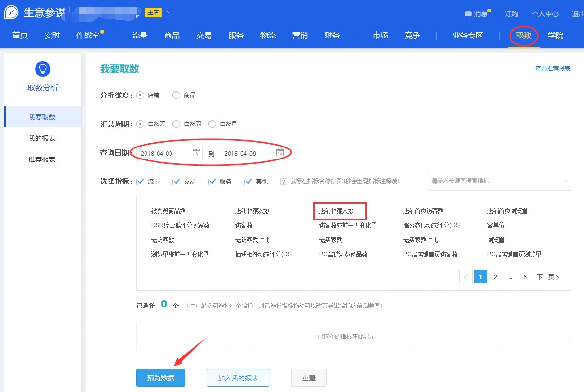This screenshot has width=584, height=392.
Task: Select the 自然月 summary period
Action: [212, 124]
